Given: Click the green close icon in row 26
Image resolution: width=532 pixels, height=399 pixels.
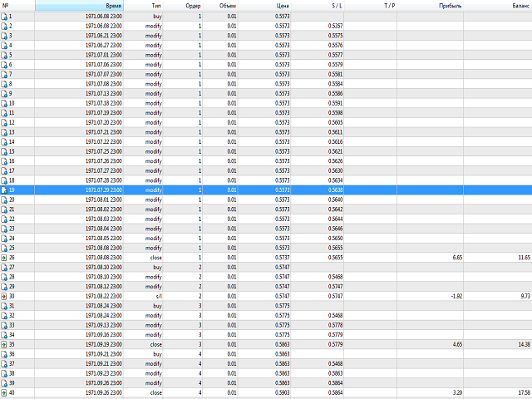Looking at the screenshot, I should click(4, 257).
